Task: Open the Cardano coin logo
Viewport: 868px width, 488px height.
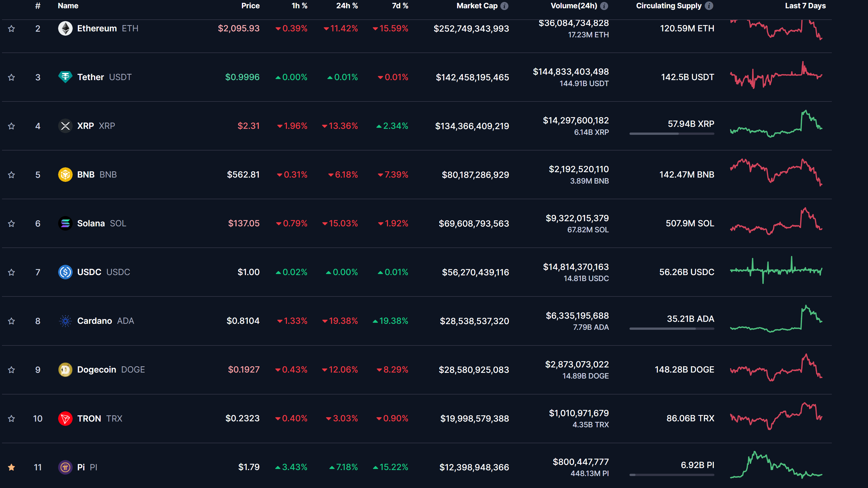Action: [65, 321]
